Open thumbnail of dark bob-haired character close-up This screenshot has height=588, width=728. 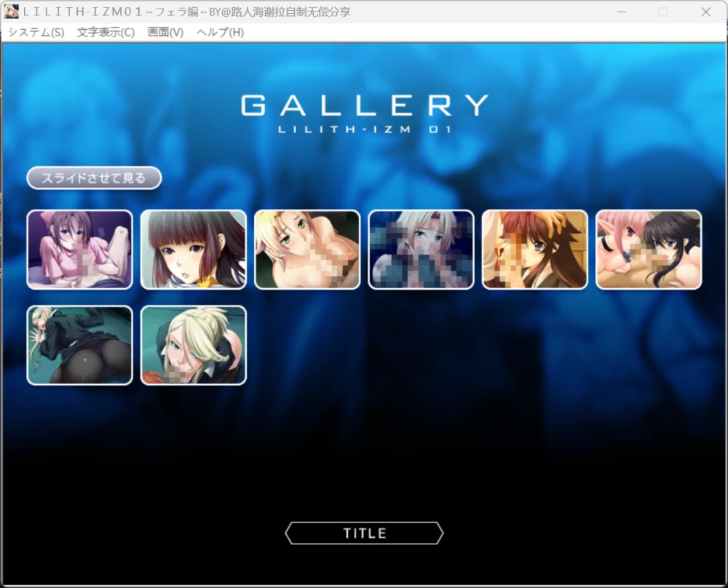click(x=194, y=250)
